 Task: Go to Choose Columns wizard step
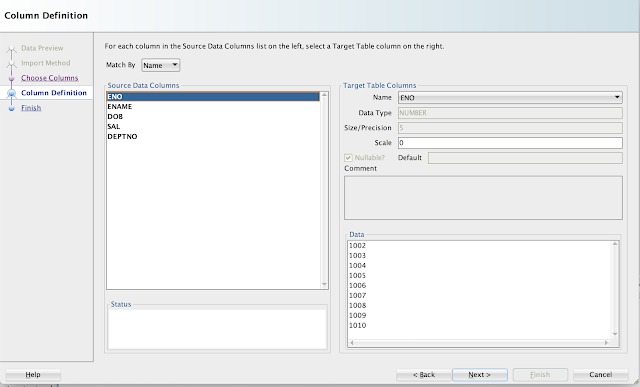pos(49,78)
